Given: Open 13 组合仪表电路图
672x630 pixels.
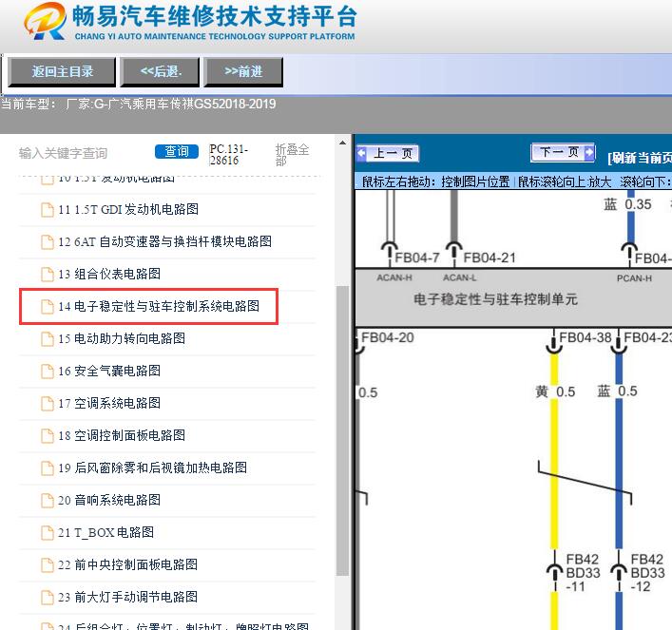Looking at the screenshot, I should point(109,274).
